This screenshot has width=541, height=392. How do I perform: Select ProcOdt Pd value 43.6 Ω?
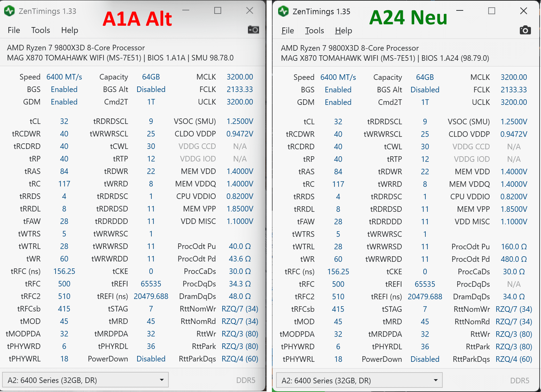pyautogui.click(x=240, y=259)
